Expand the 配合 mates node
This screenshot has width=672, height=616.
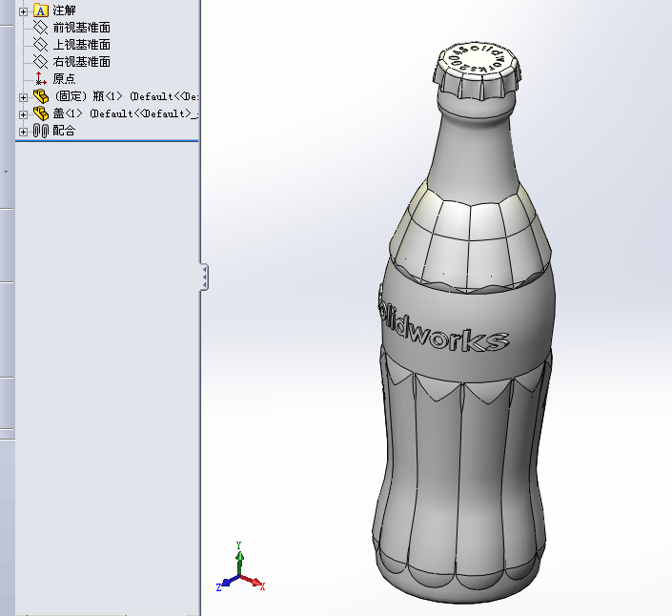point(23,132)
